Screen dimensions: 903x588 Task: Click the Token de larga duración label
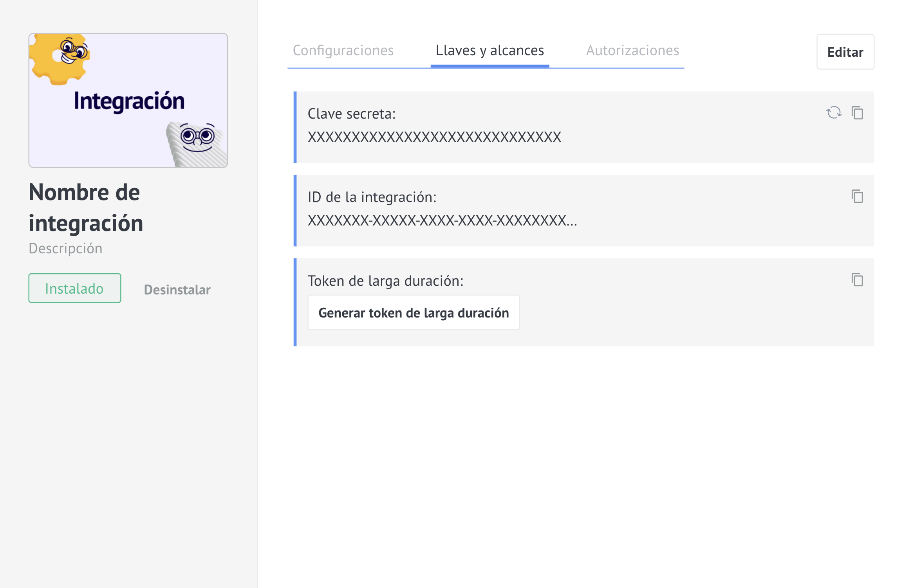pyautogui.click(x=385, y=281)
